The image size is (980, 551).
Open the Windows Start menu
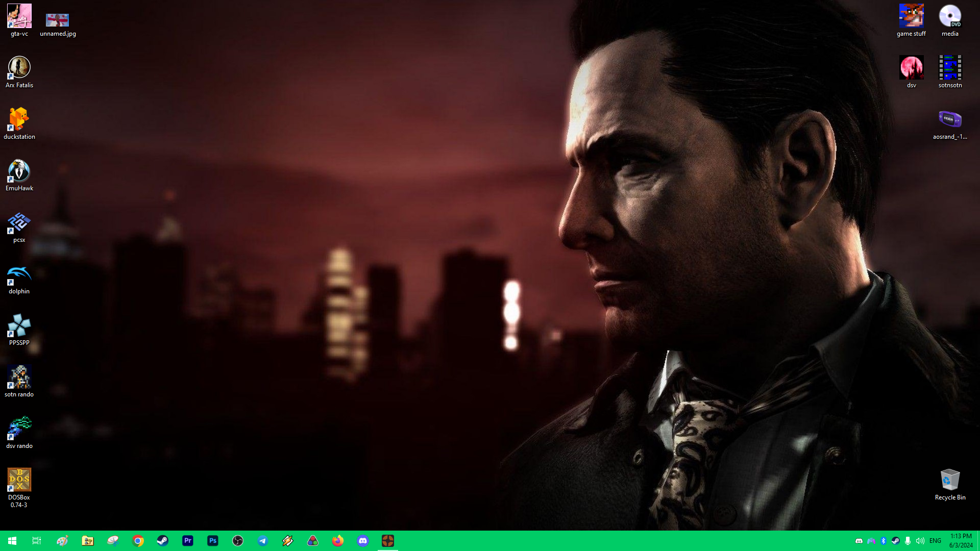(12, 541)
